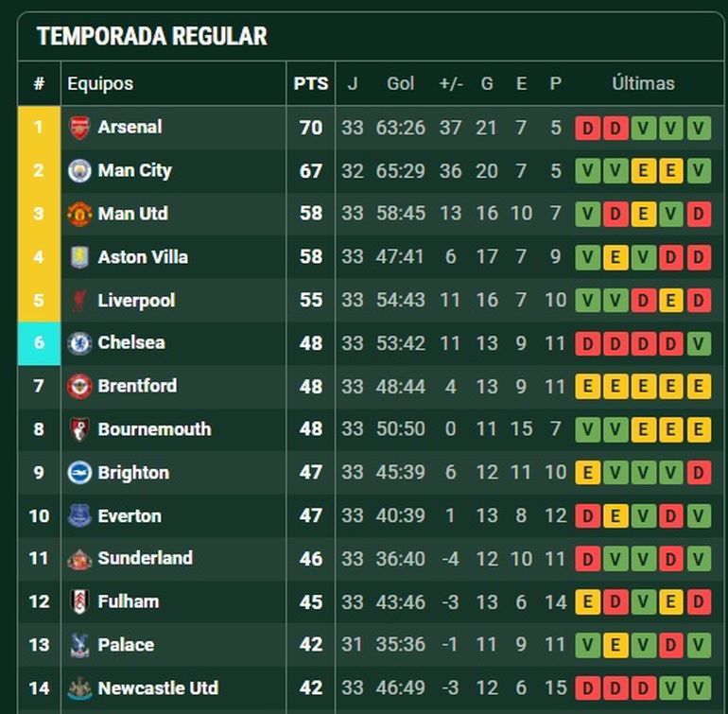The width and height of the screenshot is (728, 714).
Task: Click the Arsenal club crest icon
Action: 80,128
